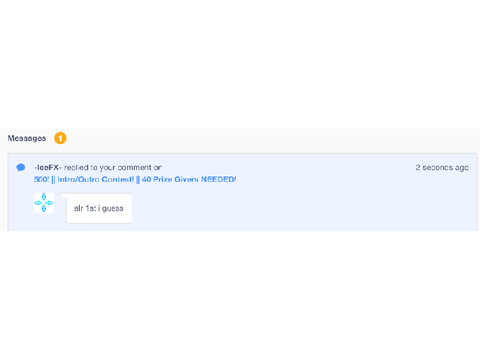Image resolution: width=480 pixels, height=360 pixels.
Task: Open the -IceFX- avatar image
Action: tap(44, 203)
